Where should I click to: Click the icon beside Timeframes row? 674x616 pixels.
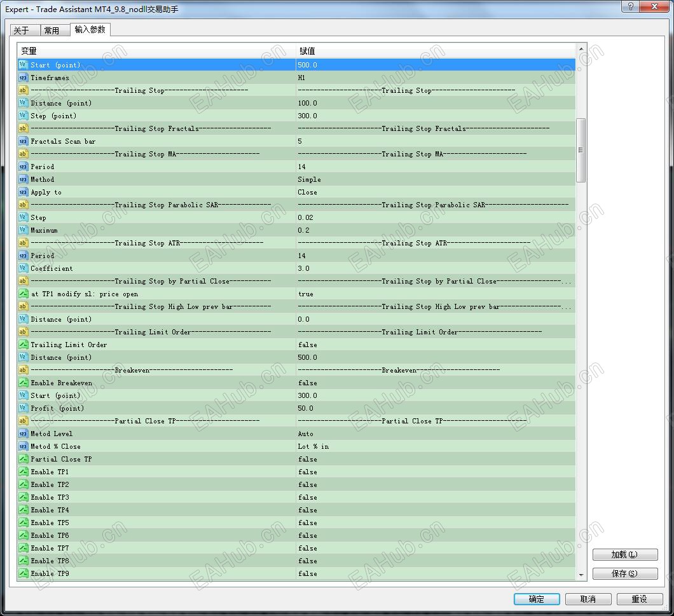click(x=24, y=78)
